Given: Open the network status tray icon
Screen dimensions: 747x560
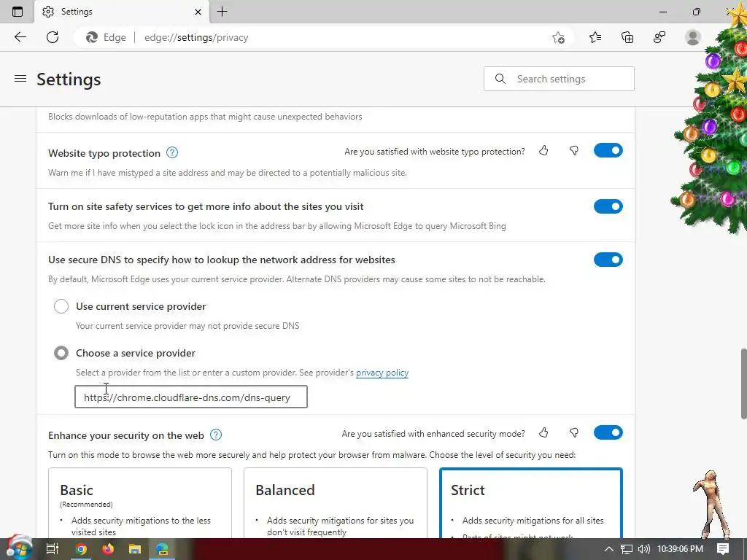Looking at the screenshot, I should [627, 549].
